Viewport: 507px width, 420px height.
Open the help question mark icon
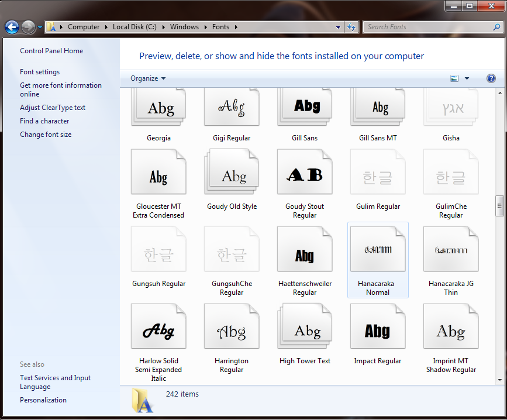tap(491, 78)
